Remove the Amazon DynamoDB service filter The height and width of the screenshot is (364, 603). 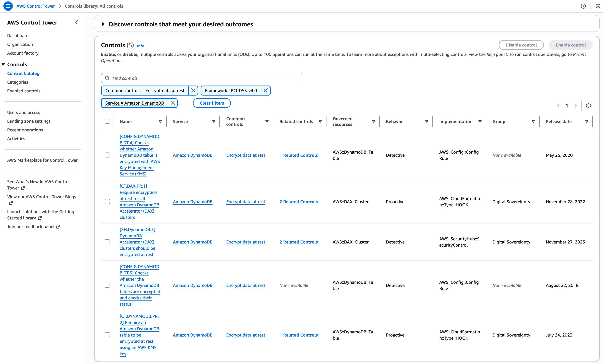point(173,103)
